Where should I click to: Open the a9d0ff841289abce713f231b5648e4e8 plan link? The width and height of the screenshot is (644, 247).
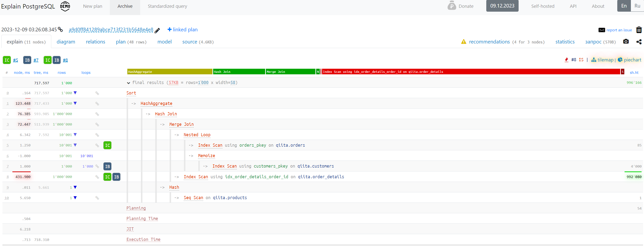tap(111, 29)
